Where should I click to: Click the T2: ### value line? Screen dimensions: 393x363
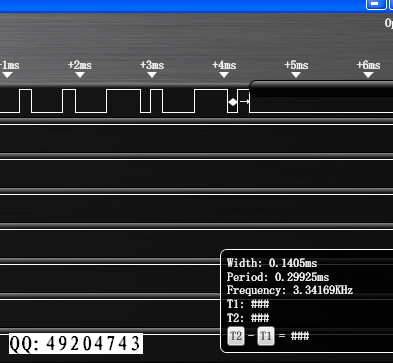pos(248,318)
